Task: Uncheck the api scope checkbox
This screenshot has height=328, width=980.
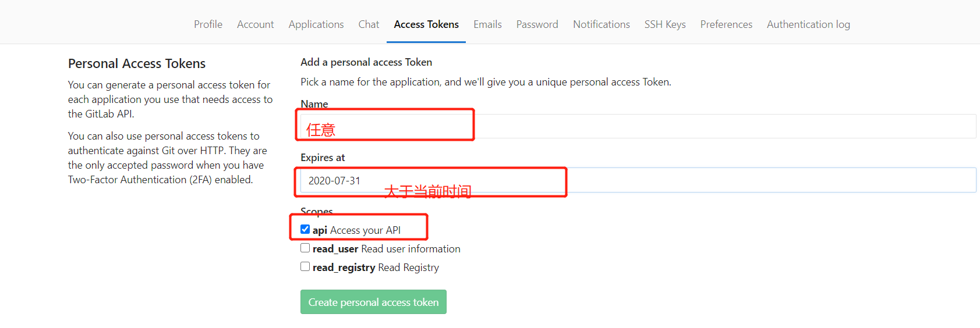Action: [305, 229]
